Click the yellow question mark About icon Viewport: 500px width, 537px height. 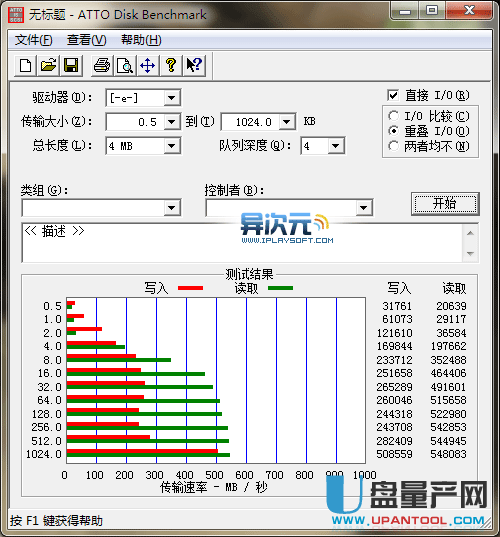(x=171, y=65)
